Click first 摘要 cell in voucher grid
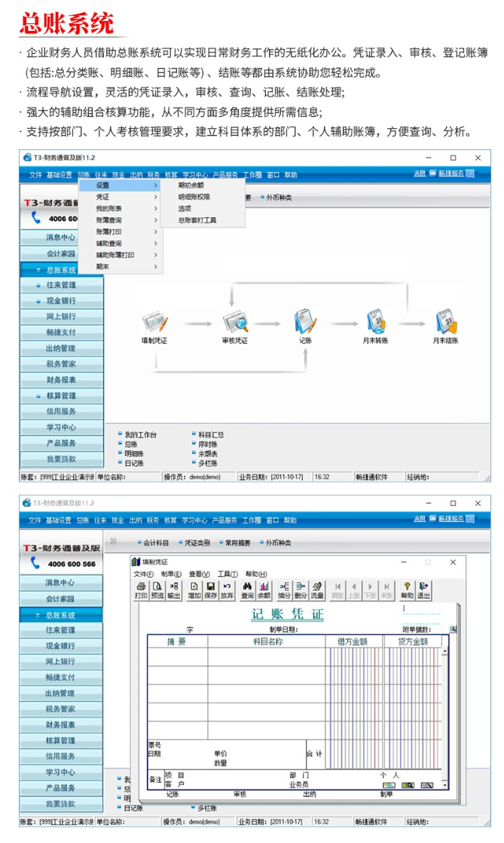The width and height of the screenshot is (504, 843). tap(178, 657)
